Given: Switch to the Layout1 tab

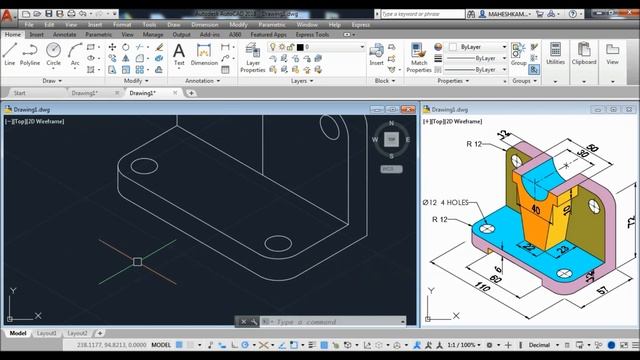Looking at the screenshot, I should point(47,333).
